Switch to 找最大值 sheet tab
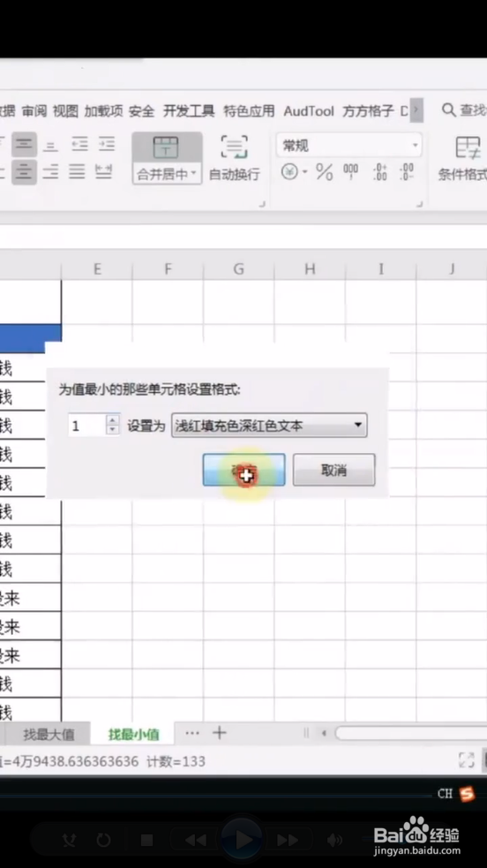Image resolution: width=487 pixels, height=868 pixels. point(49,735)
